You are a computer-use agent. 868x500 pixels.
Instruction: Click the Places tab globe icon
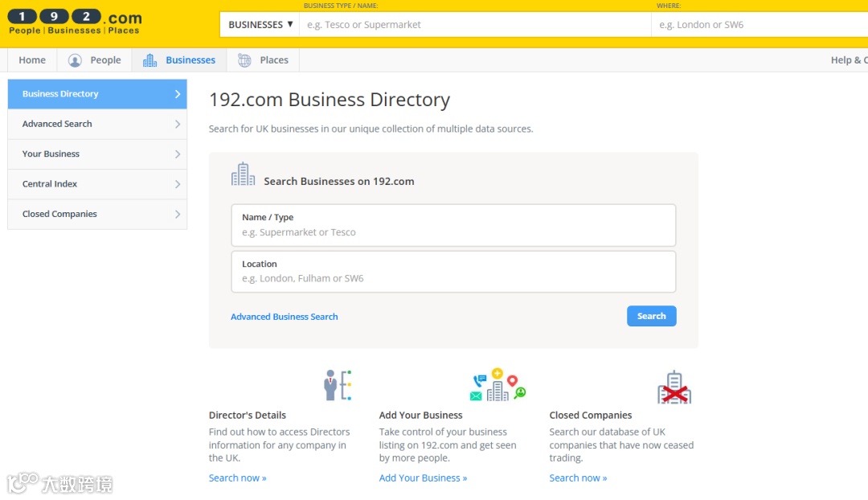point(244,60)
